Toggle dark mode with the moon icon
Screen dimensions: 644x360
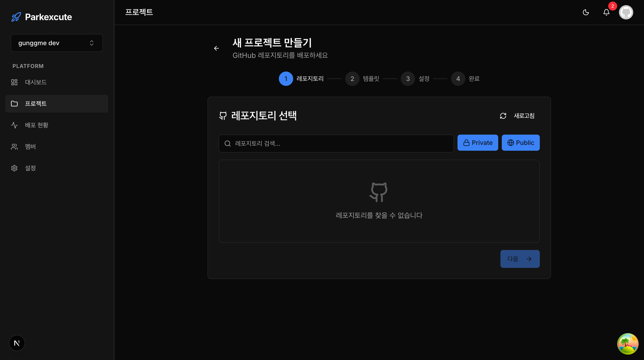pyautogui.click(x=586, y=12)
